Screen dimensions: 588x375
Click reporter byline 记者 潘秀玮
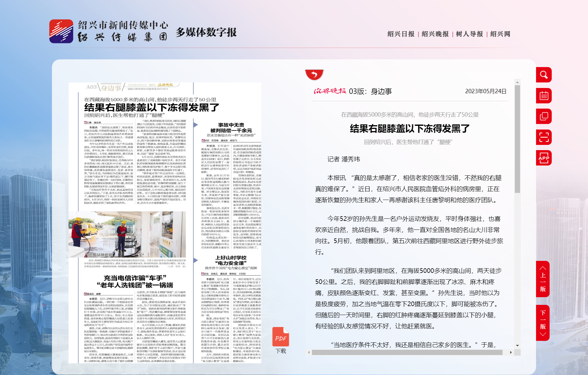tap(343, 159)
